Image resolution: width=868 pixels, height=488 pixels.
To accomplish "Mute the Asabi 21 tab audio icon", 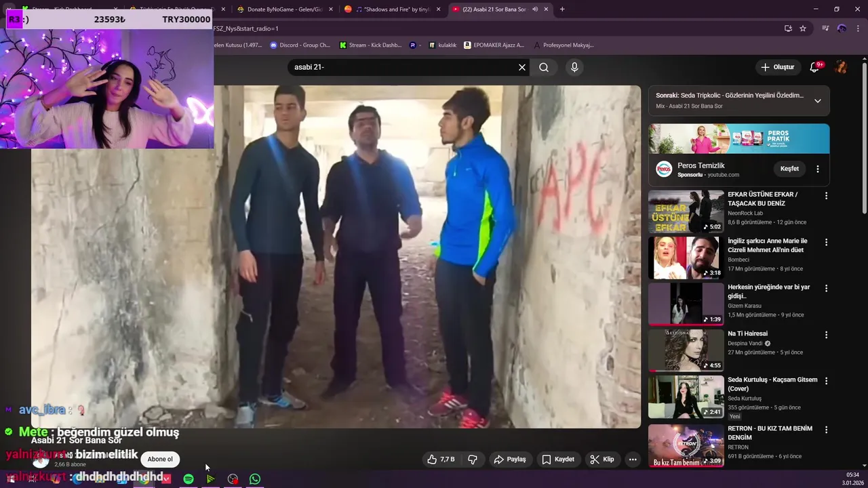I will [535, 9].
